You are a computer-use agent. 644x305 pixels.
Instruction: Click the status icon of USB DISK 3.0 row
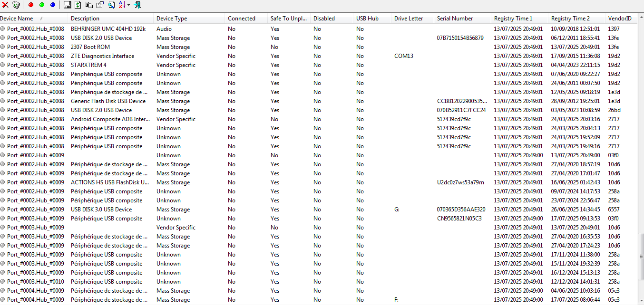[x=3, y=209]
